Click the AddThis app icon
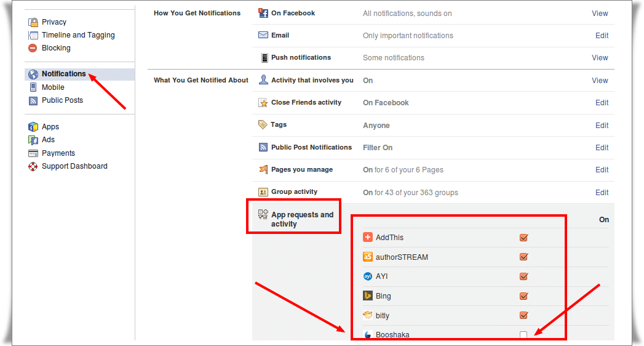The image size is (644, 346). (x=368, y=237)
